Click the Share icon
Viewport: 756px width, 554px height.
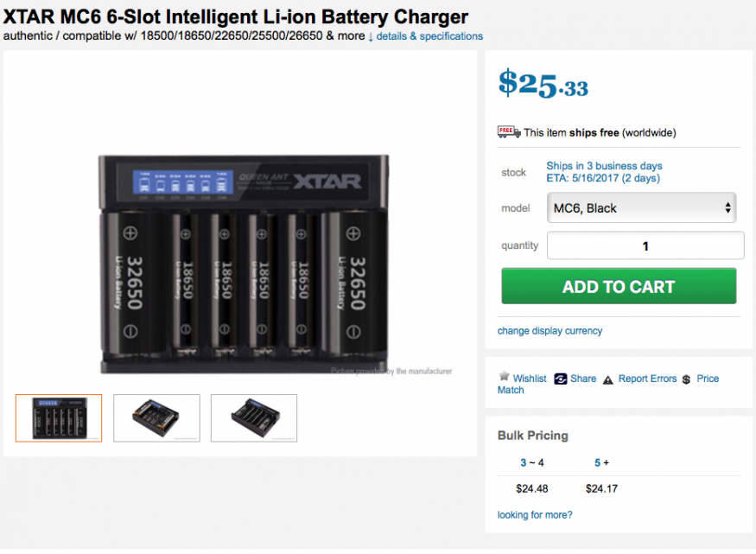tap(561, 379)
